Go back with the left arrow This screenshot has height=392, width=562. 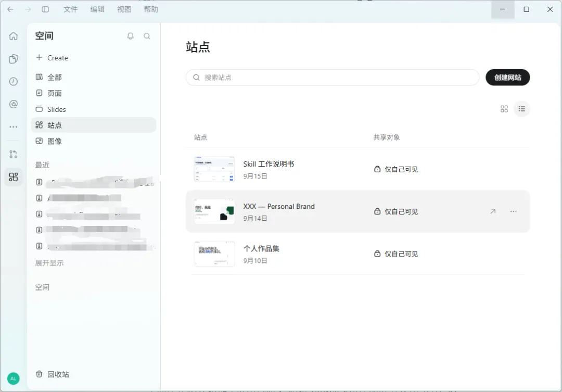click(10, 9)
